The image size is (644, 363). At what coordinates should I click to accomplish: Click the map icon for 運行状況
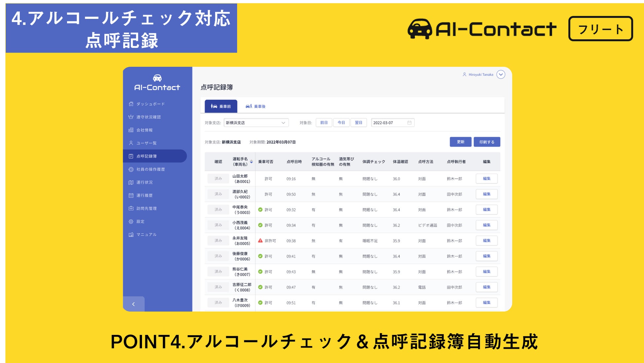[131, 182]
